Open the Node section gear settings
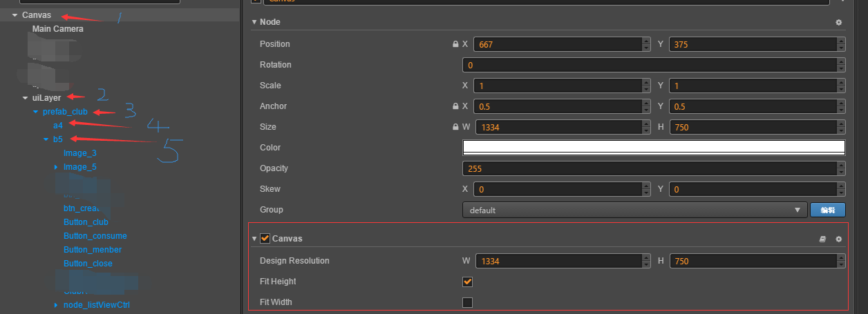 tap(839, 22)
